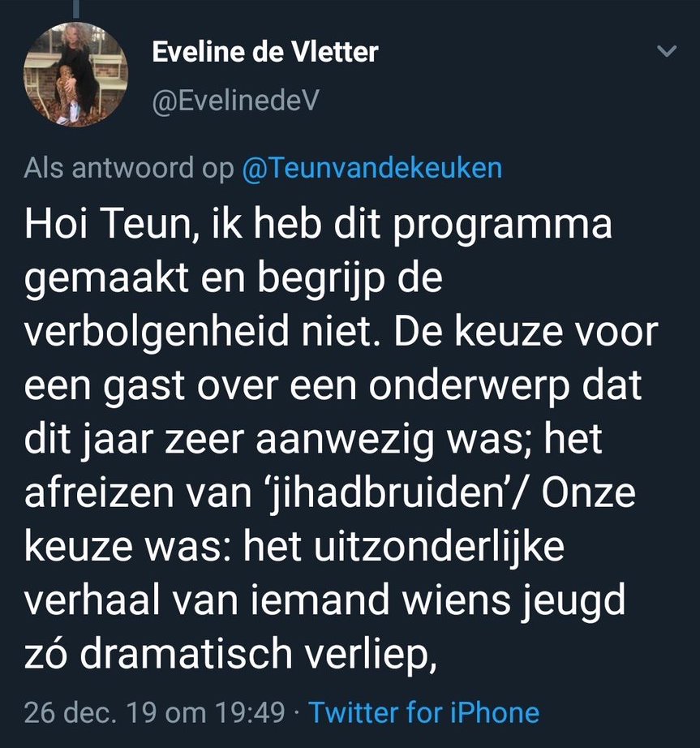This screenshot has width=700, height=748.
Task: Click the @EvelinedeV handle
Action: [x=235, y=101]
